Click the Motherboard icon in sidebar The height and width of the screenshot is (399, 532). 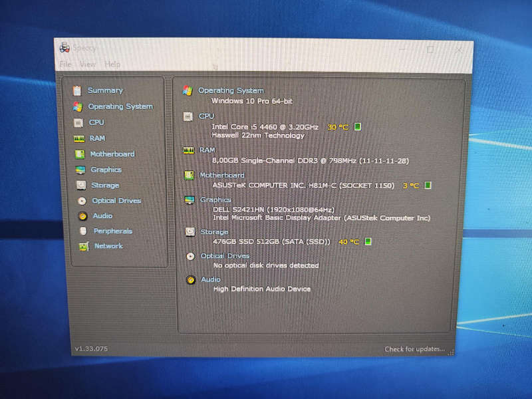[80, 154]
